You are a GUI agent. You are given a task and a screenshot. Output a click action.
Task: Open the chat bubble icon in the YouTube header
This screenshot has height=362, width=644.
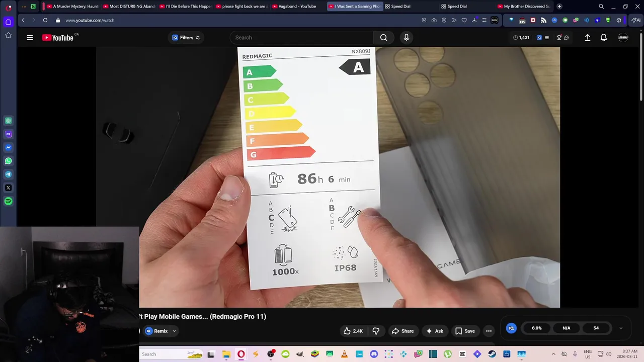pos(567,38)
